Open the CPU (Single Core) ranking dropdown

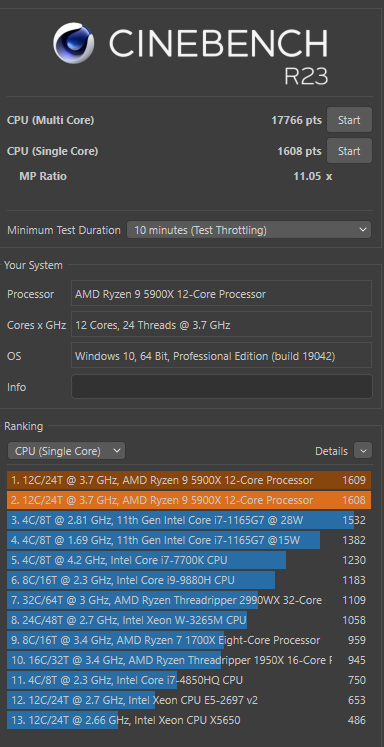pos(66,451)
